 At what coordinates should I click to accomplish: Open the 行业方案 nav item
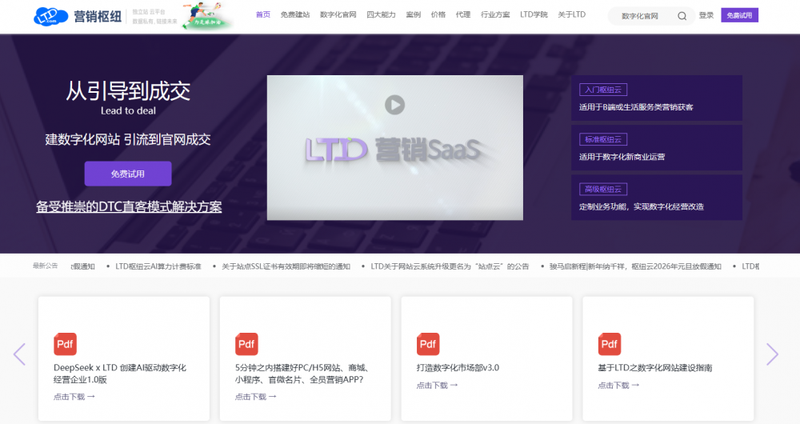pos(495,15)
